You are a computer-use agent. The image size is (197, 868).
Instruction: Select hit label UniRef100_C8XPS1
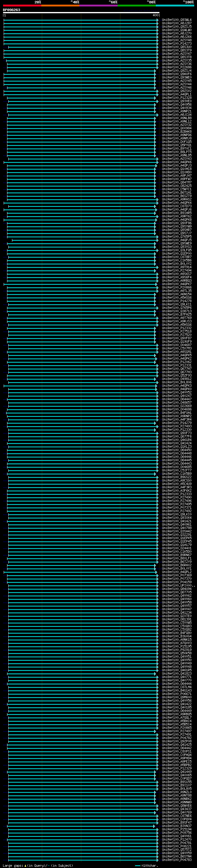pos(177,751)
